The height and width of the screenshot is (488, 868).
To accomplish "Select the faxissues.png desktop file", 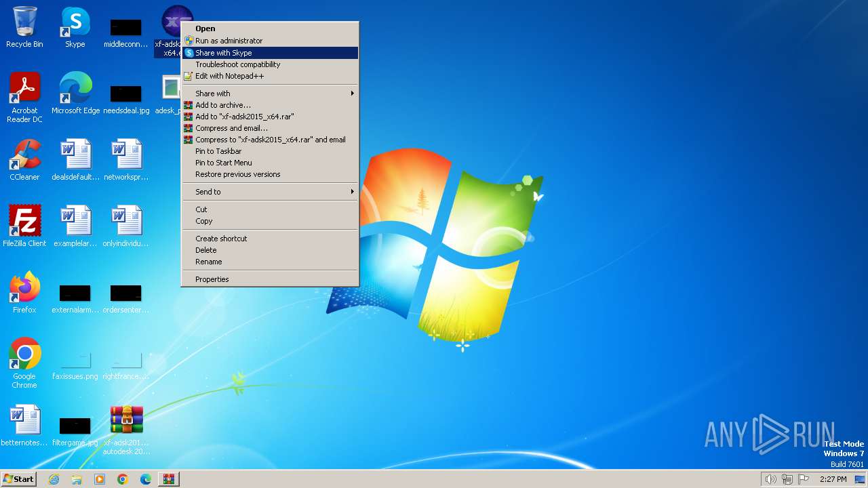I will tap(75, 366).
